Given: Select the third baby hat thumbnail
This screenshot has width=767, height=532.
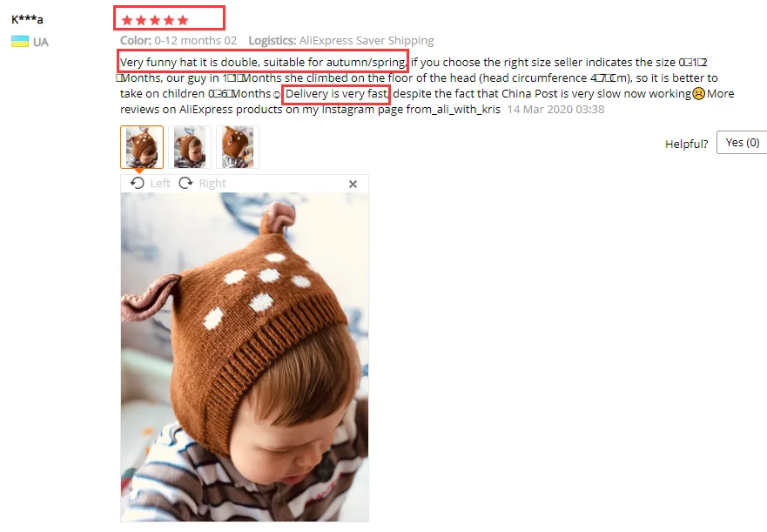Looking at the screenshot, I should (238, 147).
